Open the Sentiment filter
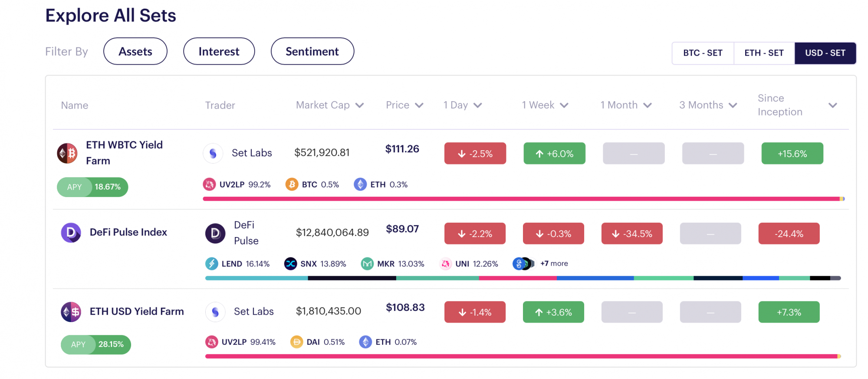The height and width of the screenshot is (379, 868). pos(312,51)
